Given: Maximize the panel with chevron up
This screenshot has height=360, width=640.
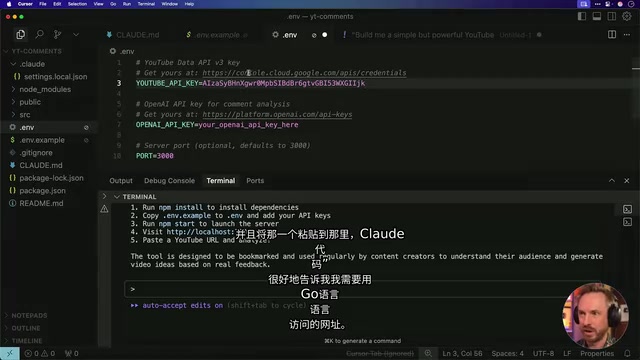Looking at the screenshot, I should coord(612,180).
